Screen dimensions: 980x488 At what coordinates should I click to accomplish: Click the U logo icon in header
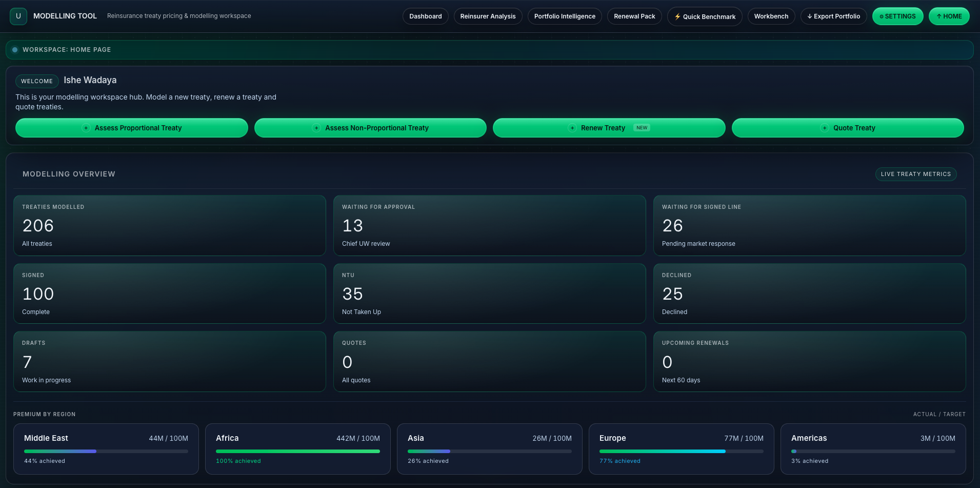pyautogui.click(x=18, y=16)
